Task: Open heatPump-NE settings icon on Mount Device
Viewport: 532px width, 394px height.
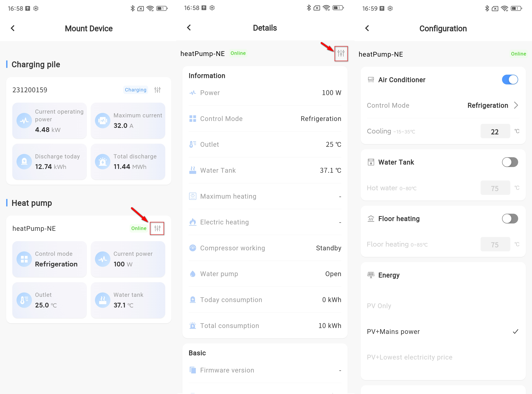Action: coord(157,228)
